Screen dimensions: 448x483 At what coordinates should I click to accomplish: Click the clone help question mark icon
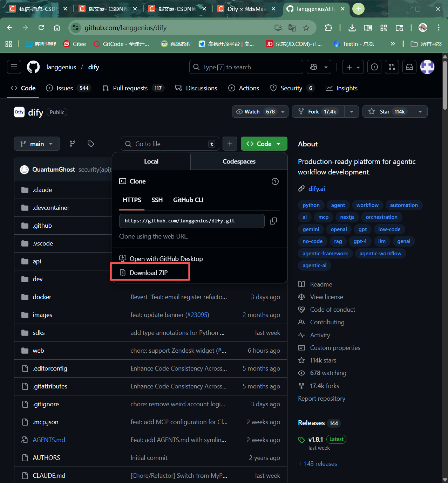click(x=275, y=181)
